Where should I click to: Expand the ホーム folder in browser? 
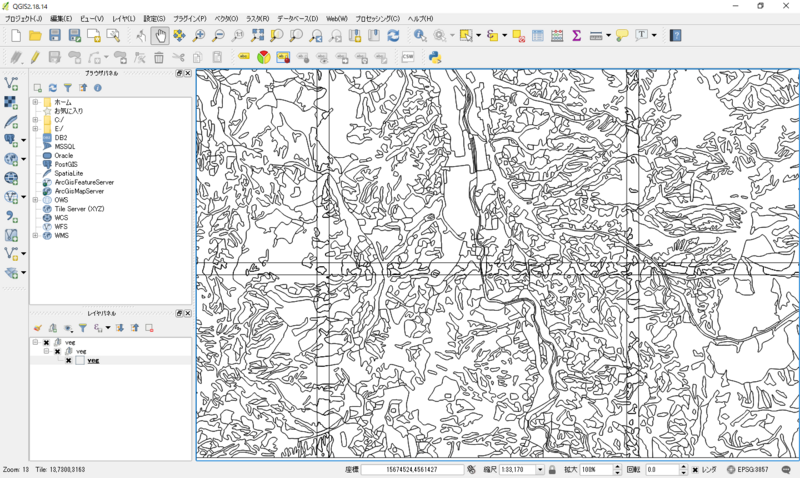point(35,102)
